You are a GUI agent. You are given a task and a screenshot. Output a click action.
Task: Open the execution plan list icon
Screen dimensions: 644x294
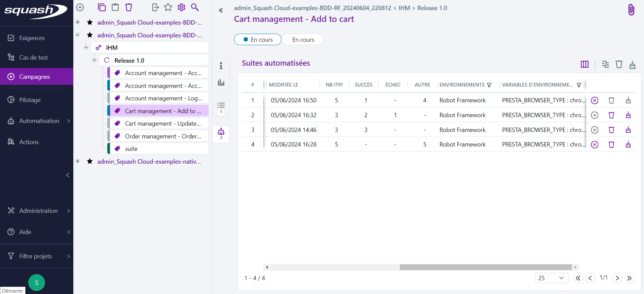221,108
